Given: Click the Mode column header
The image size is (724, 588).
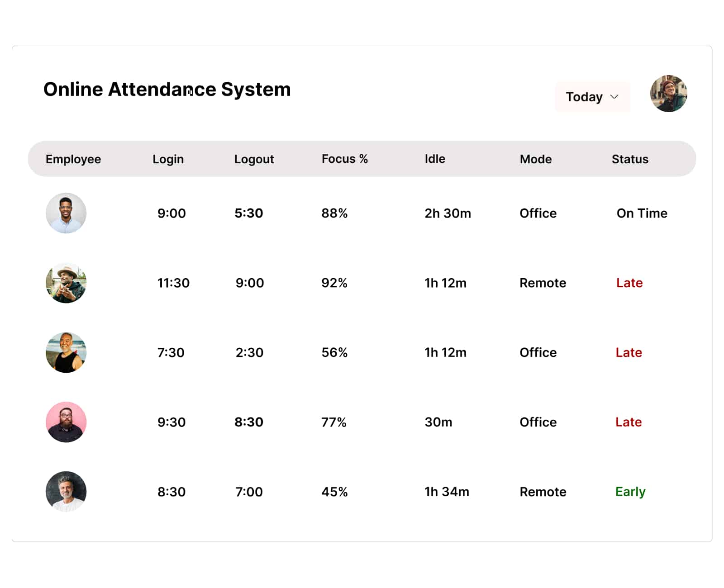Looking at the screenshot, I should pos(536,159).
